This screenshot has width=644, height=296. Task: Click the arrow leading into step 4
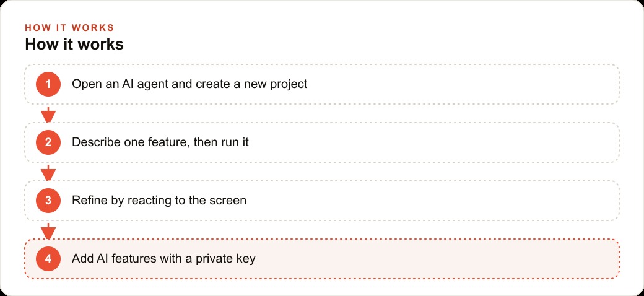[x=48, y=231]
